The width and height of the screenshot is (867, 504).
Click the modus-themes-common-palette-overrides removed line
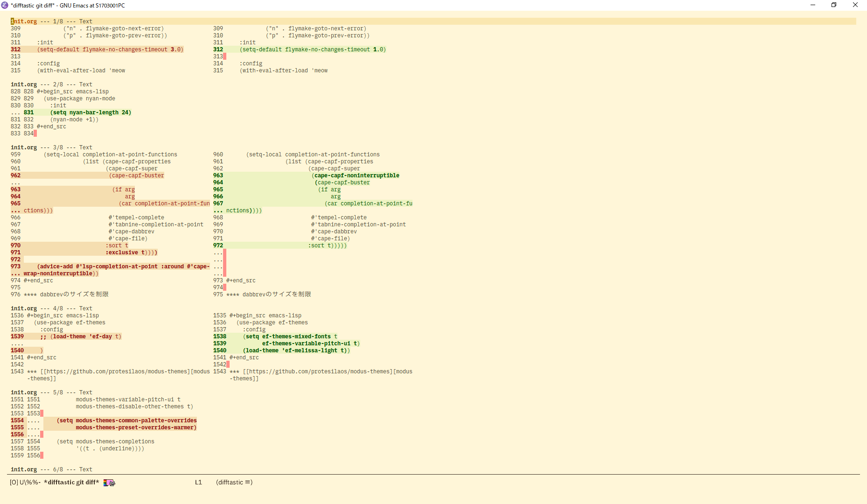tap(126, 420)
